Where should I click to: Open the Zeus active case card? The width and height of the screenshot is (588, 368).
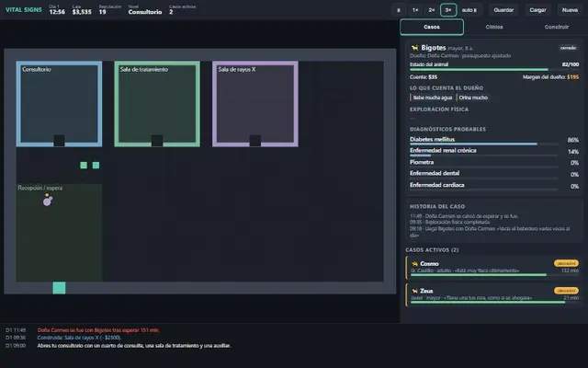pyautogui.click(x=493, y=295)
